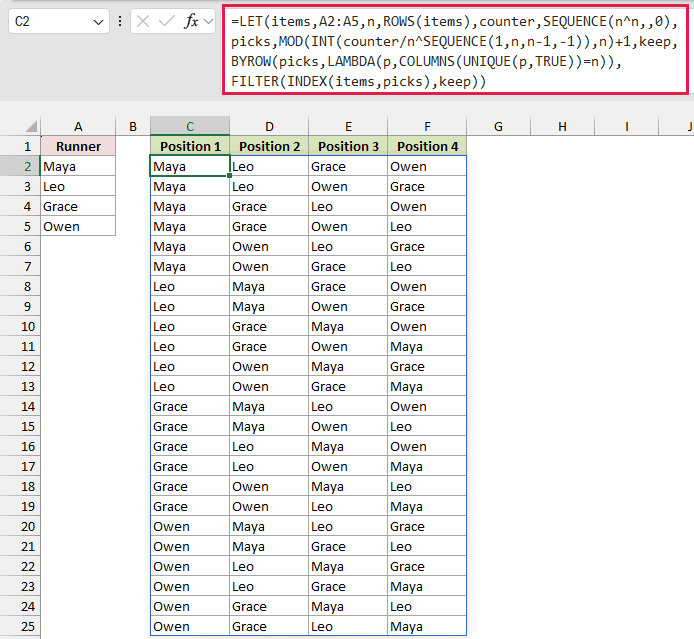Click the Position 2 header cell
The image size is (694, 639).
click(x=269, y=146)
